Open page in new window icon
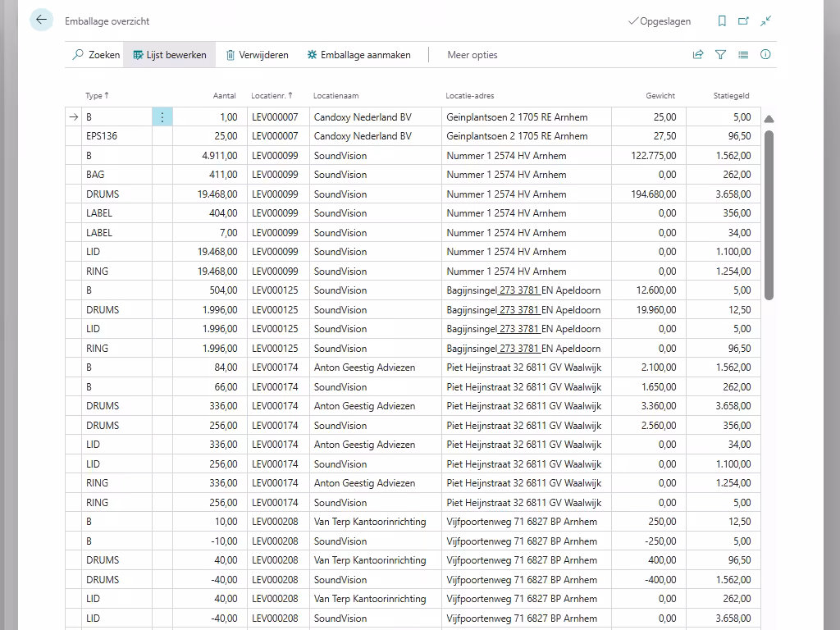Screen dimensions: 840x630 pyautogui.click(x=743, y=21)
